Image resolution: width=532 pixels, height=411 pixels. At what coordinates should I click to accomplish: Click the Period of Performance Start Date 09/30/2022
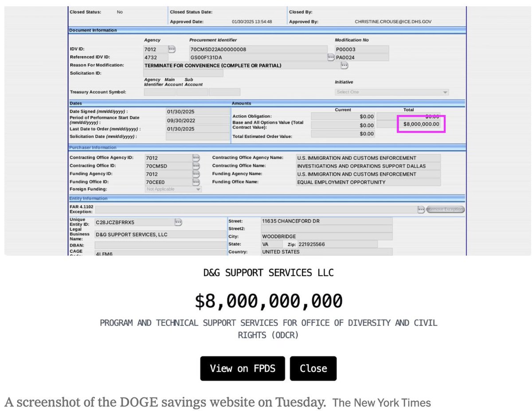click(x=198, y=120)
